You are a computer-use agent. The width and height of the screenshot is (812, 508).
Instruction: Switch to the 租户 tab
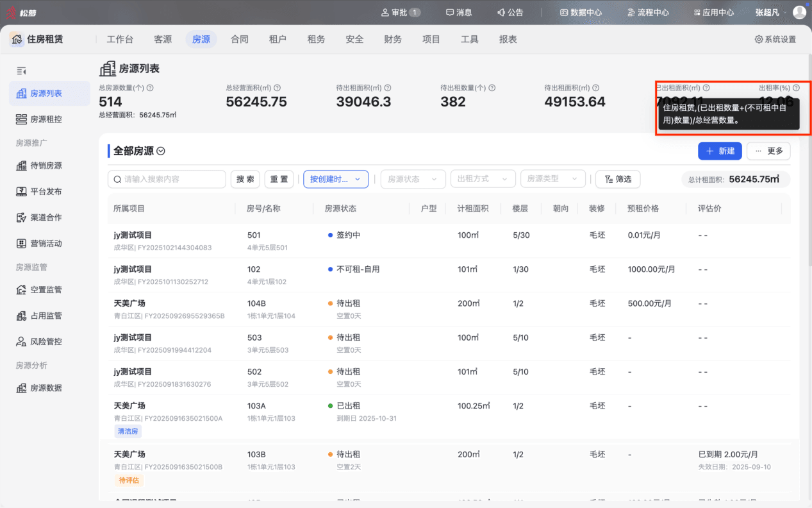point(278,39)
